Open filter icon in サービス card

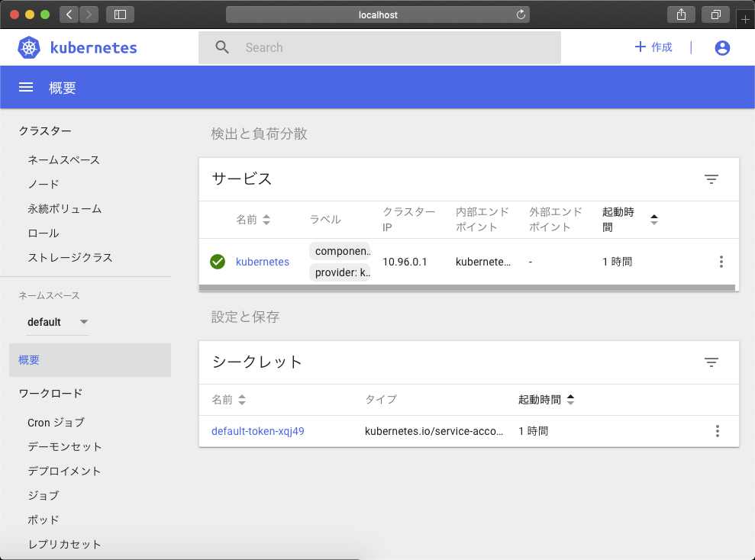click(711, 179)
